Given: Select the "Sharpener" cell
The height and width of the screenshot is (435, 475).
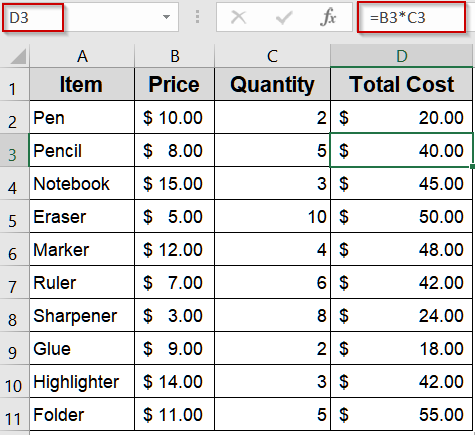Looking at the screenshot, I should point(82,315).
